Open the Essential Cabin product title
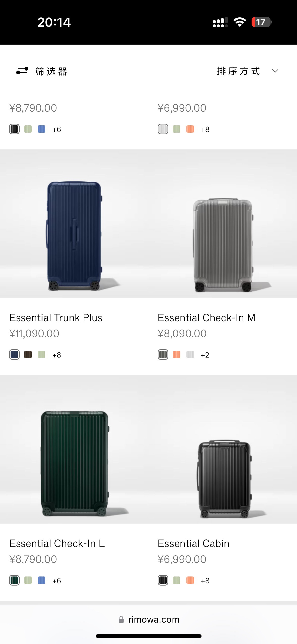The width and height of the screenshot is (297, 644). point(193,543)
